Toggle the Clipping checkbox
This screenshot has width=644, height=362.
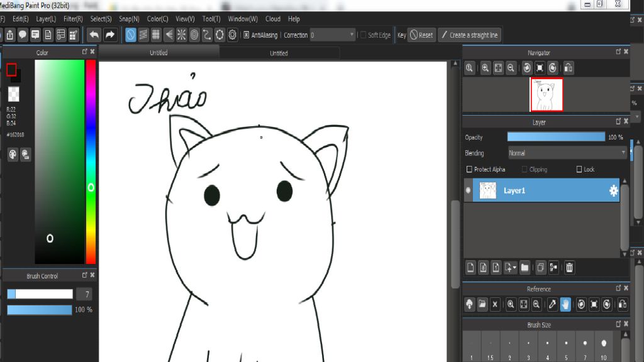click(525, 169)
